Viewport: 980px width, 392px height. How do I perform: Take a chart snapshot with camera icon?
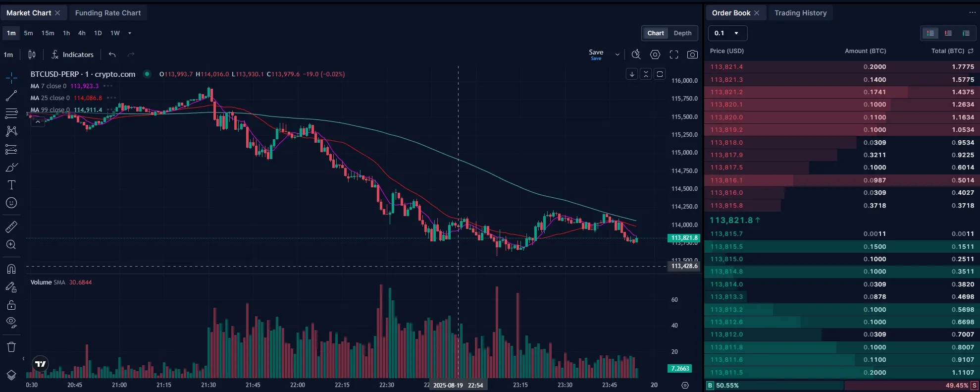click(692, 55)
